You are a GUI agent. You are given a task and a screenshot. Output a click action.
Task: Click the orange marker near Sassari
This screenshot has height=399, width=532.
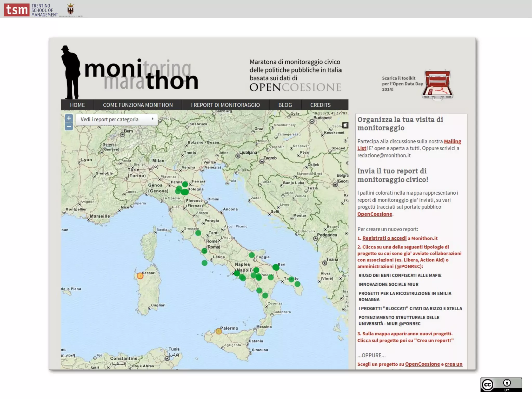140,276
